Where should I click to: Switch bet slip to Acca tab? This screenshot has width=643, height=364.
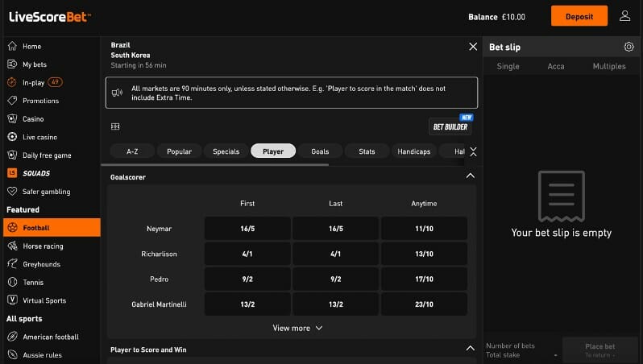[556, 66]
